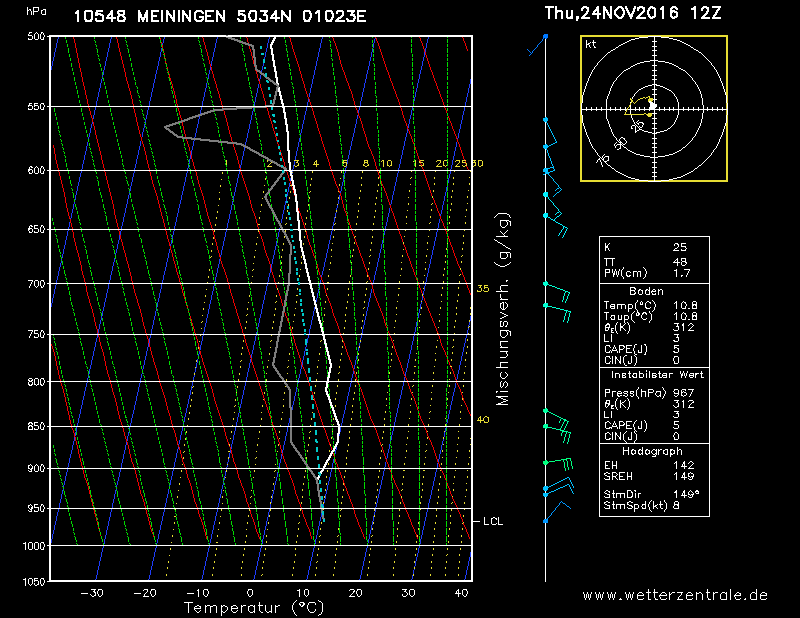Click the hodograph center crosshair
Viewport: 800px width, 618px height.
coord(652,105)
